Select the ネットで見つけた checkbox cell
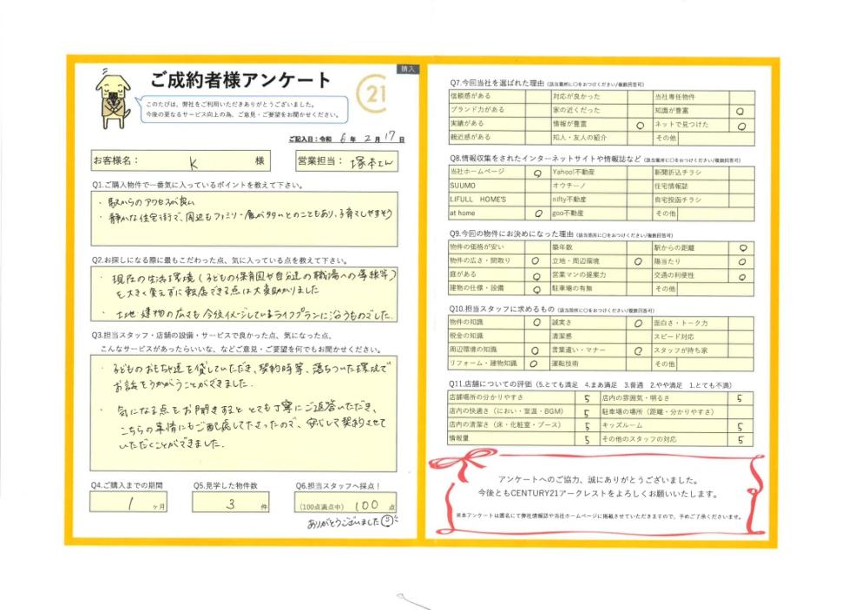Image resolution: width=868 pixels, height=610 pixels. click(741, 126)
